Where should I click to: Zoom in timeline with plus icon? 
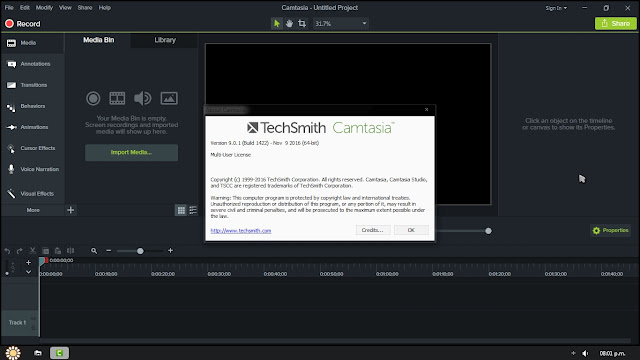171,251
